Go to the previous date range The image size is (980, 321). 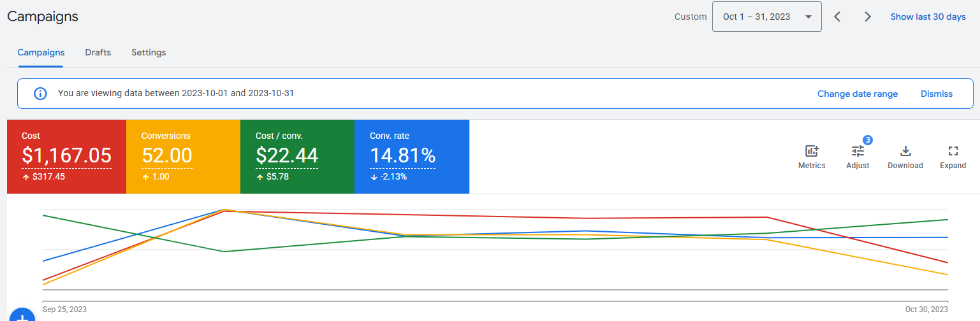pos(838,17)
